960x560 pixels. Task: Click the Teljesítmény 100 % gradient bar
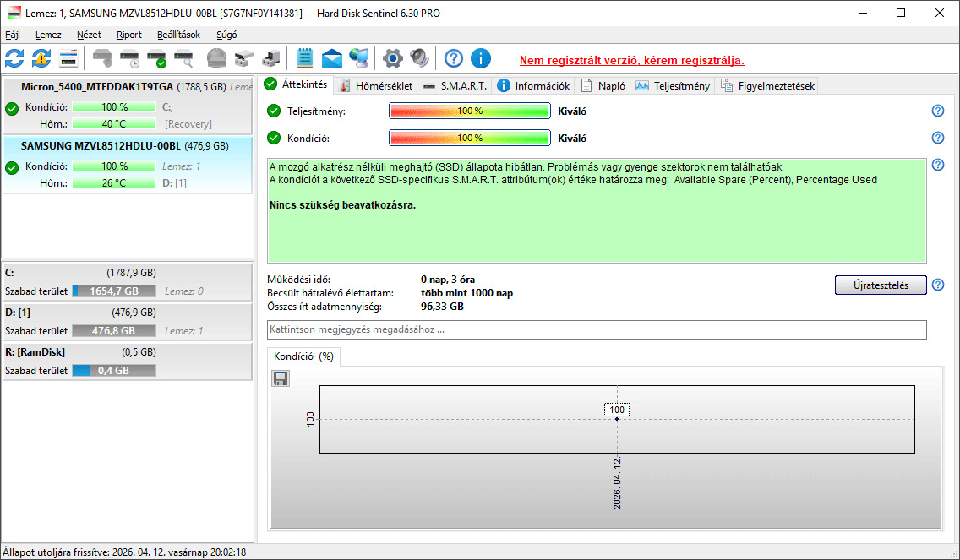[470, 111]
